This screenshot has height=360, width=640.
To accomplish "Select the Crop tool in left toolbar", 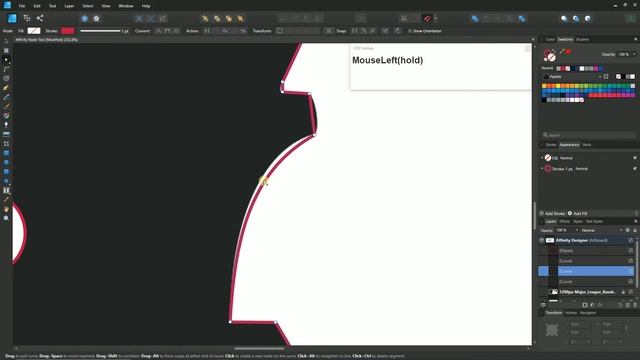I will coord(6,144).
